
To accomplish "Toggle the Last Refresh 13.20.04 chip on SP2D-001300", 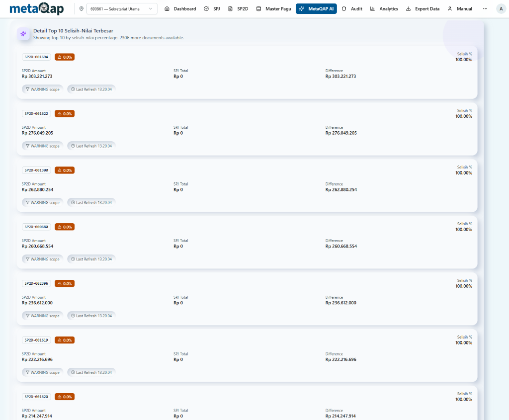I will [x=91, y=202].
